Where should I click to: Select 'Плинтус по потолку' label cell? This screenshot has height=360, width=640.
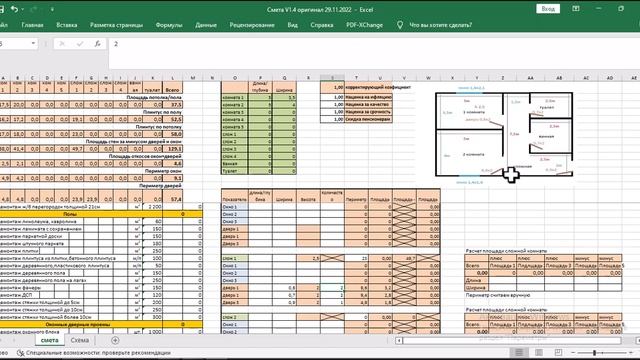159,127
